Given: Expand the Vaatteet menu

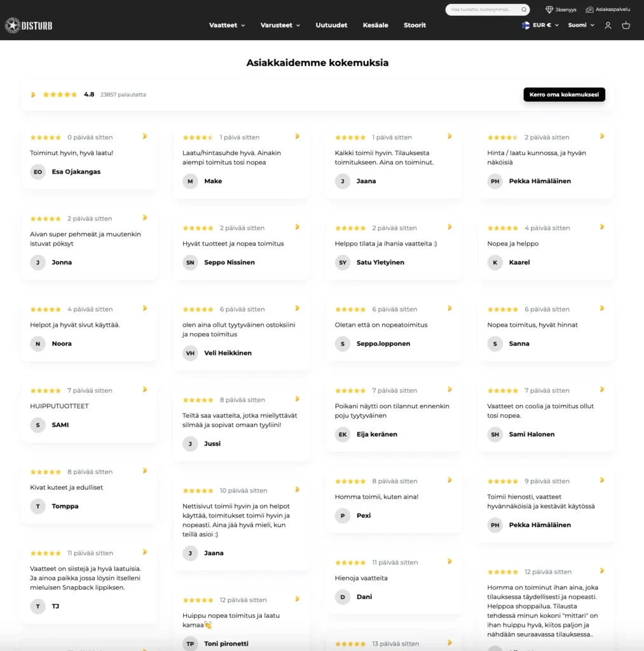Looking at the screenshot, I should pyautogui.click(x=227, y=25).
